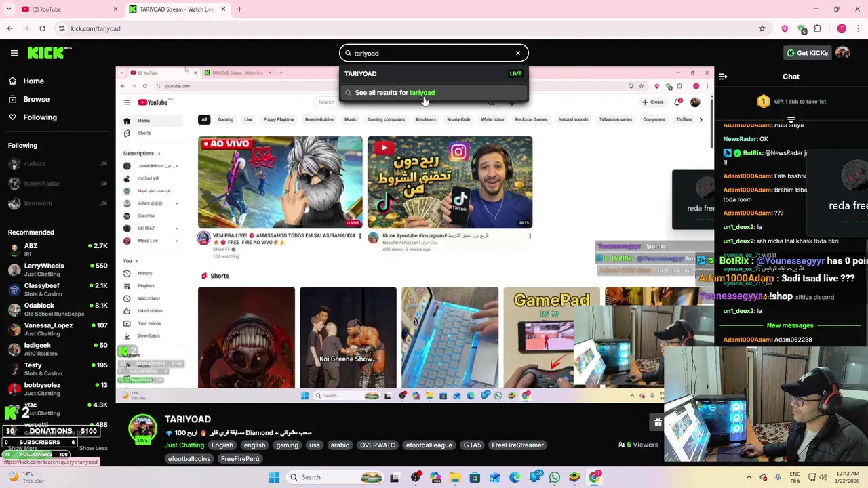Open recommended channel Vanessa_Lopez
The height and width of the screenshot is (488, 868).
coord(57,329)
